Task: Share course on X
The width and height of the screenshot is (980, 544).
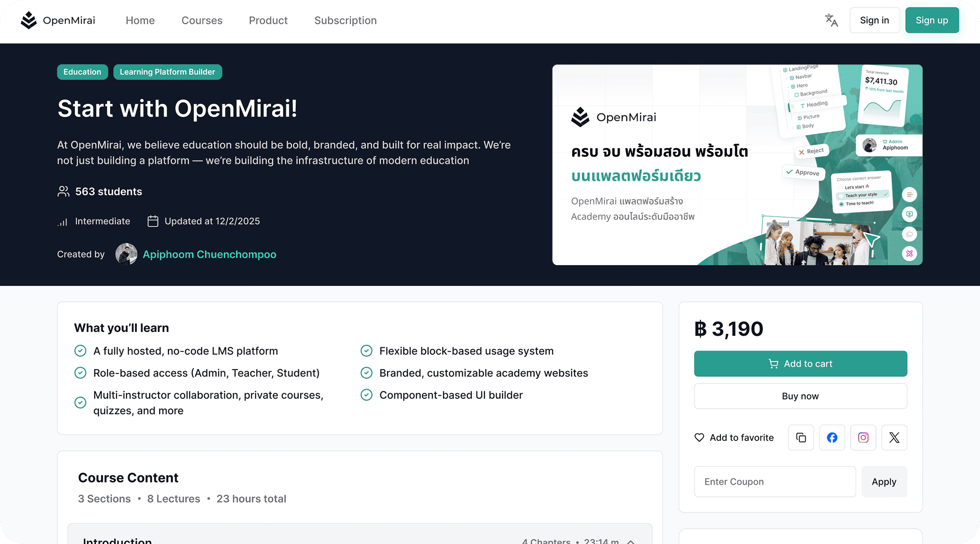Action: click(894, 437)
